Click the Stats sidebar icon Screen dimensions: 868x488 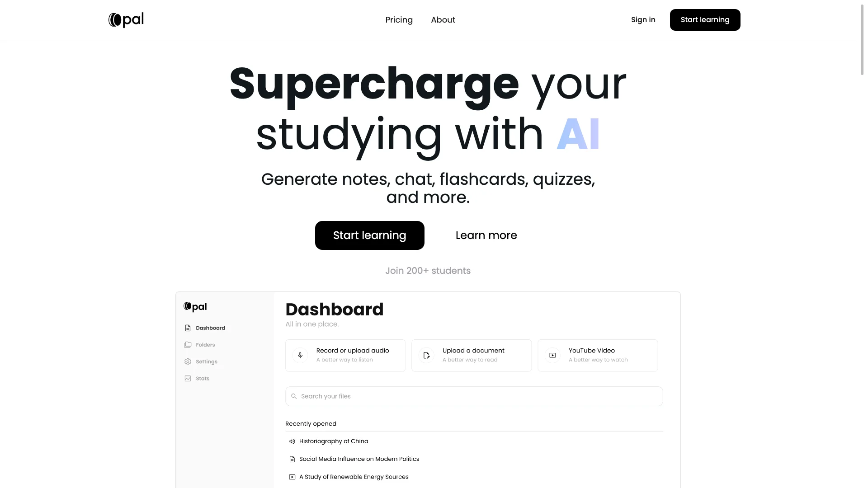tap(188, 378)
